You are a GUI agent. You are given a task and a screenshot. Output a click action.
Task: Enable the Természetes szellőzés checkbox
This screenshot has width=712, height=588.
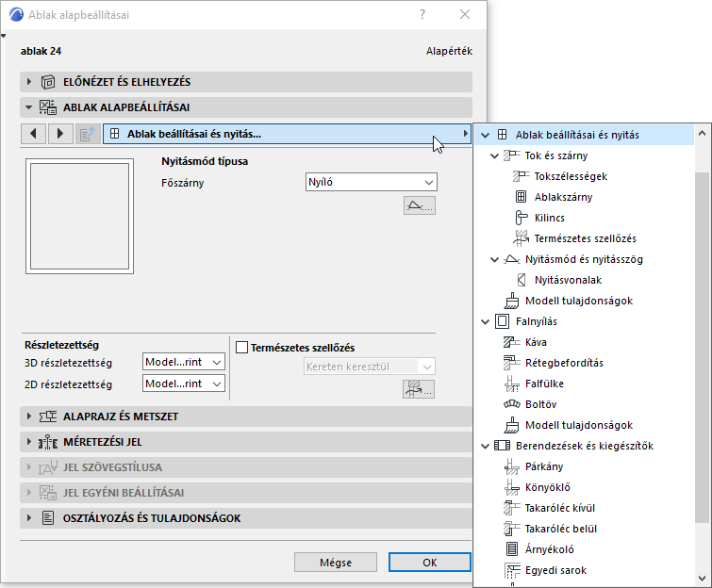pyautogui.click(x=242, y=348)
